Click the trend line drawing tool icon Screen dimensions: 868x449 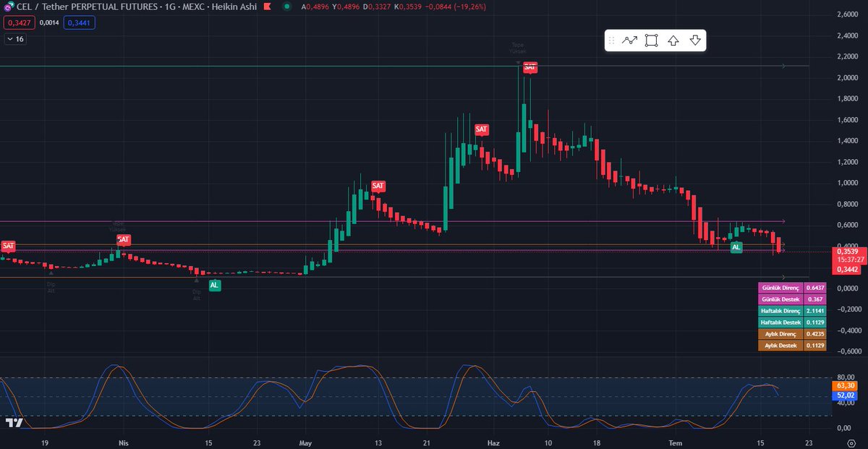[629, 40]
